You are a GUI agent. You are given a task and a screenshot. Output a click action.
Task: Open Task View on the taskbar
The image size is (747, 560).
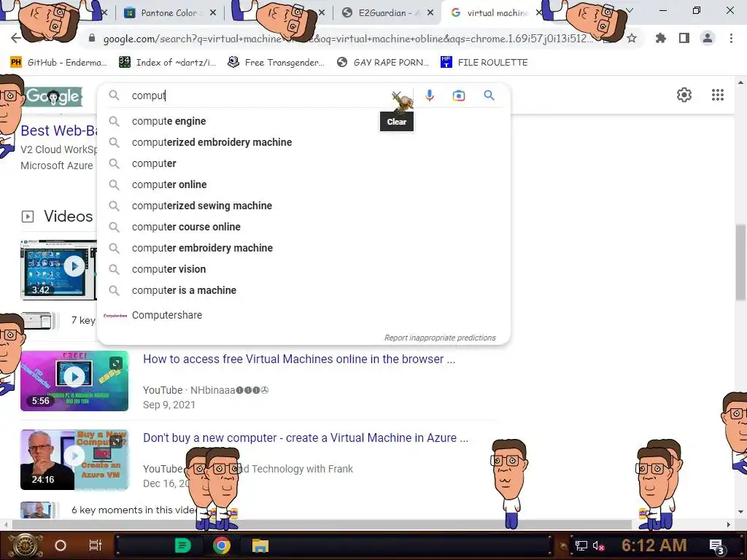pos(96,545)
